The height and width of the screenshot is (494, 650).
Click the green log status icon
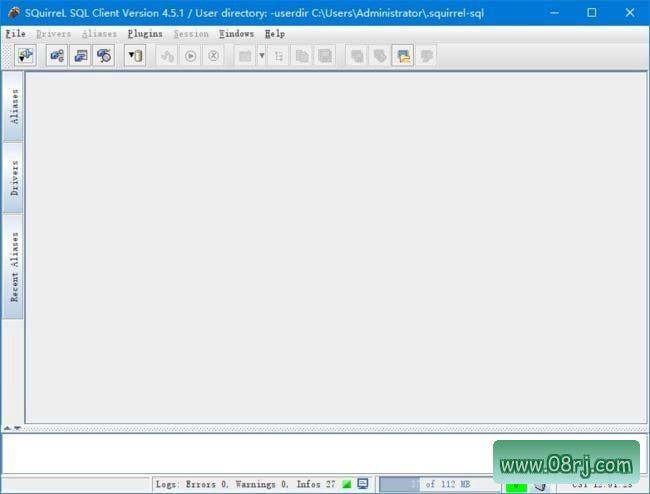click(347, 484)
